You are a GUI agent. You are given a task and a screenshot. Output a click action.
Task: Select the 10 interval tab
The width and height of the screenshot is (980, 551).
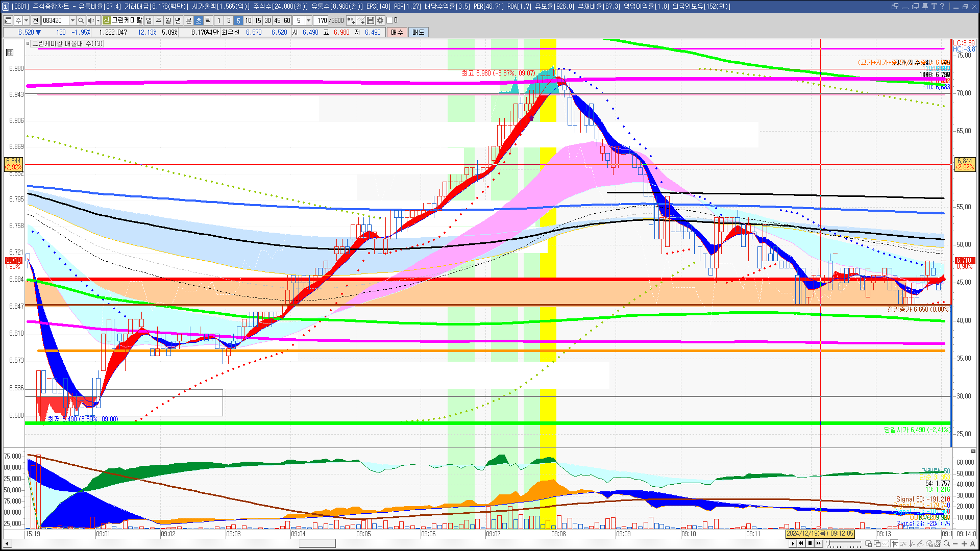tap(248, 20)
